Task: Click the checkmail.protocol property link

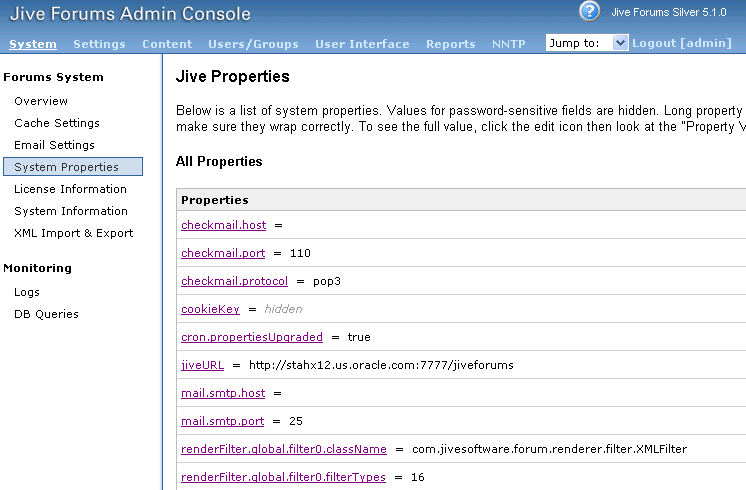Action: click(x=235, y=281)
